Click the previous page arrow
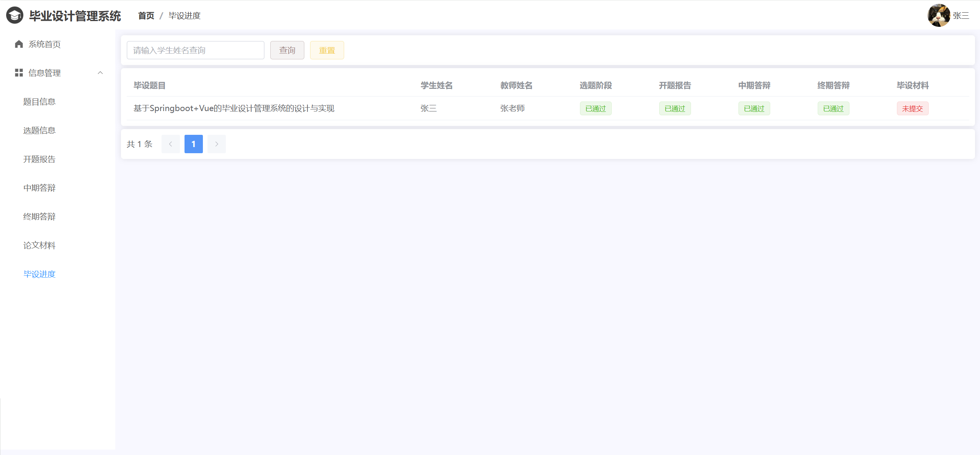The image size is (980, 455). (171, 144)
